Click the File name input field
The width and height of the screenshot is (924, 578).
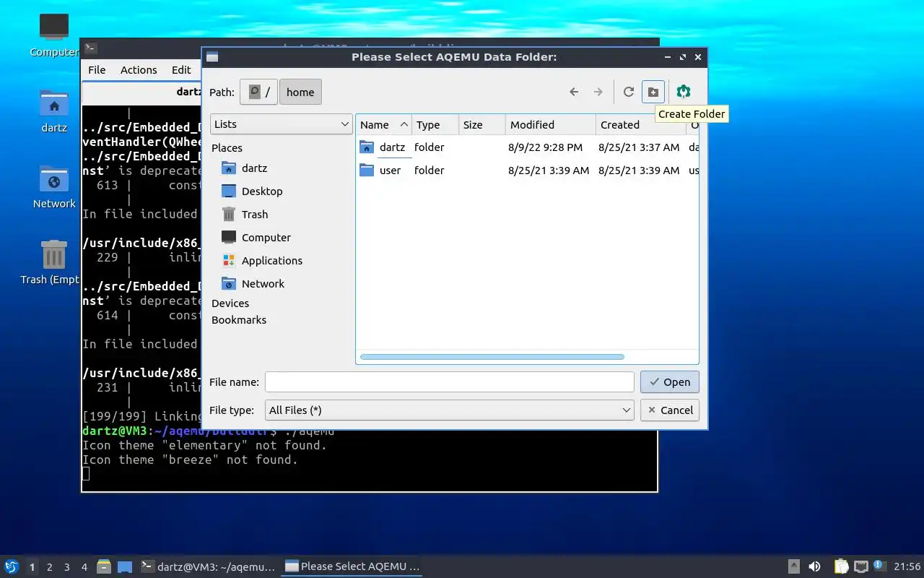point(450,382)
